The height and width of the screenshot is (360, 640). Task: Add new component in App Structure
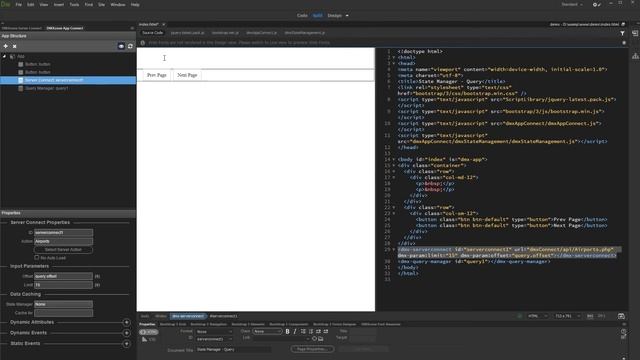coord(6,46)
